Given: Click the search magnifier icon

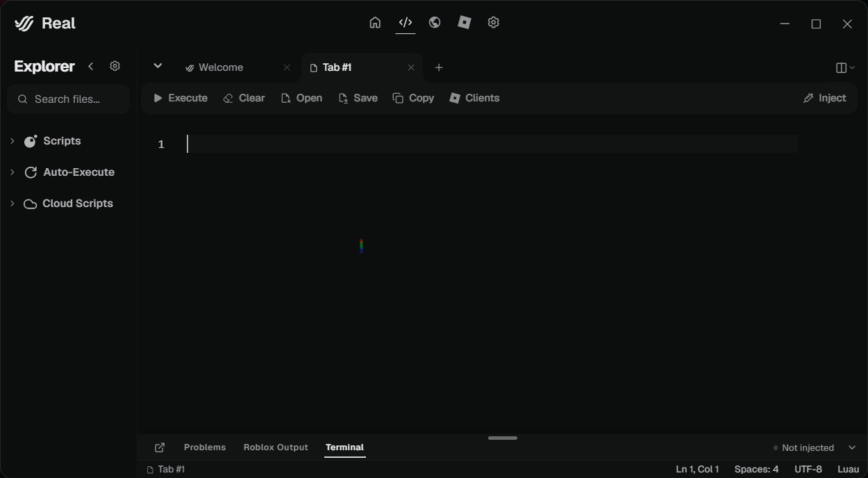Looking at the screenshot, I should 22,99.
